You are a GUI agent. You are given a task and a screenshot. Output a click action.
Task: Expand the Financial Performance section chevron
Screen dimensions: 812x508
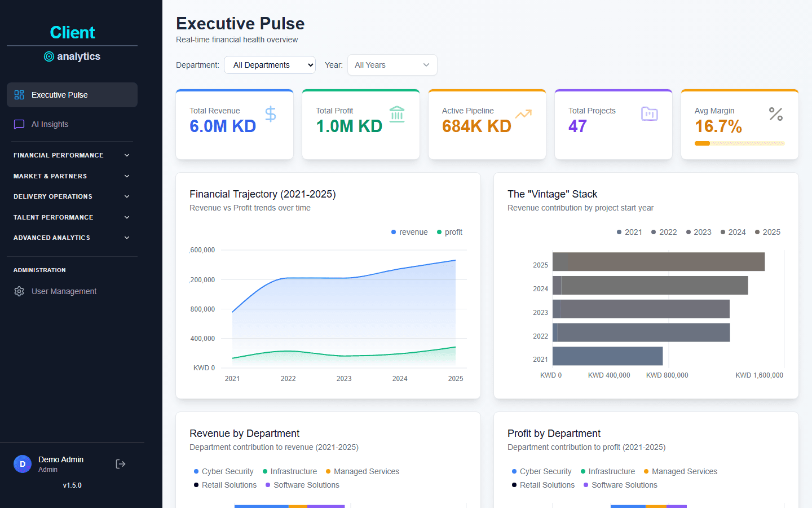pos(127,155)
